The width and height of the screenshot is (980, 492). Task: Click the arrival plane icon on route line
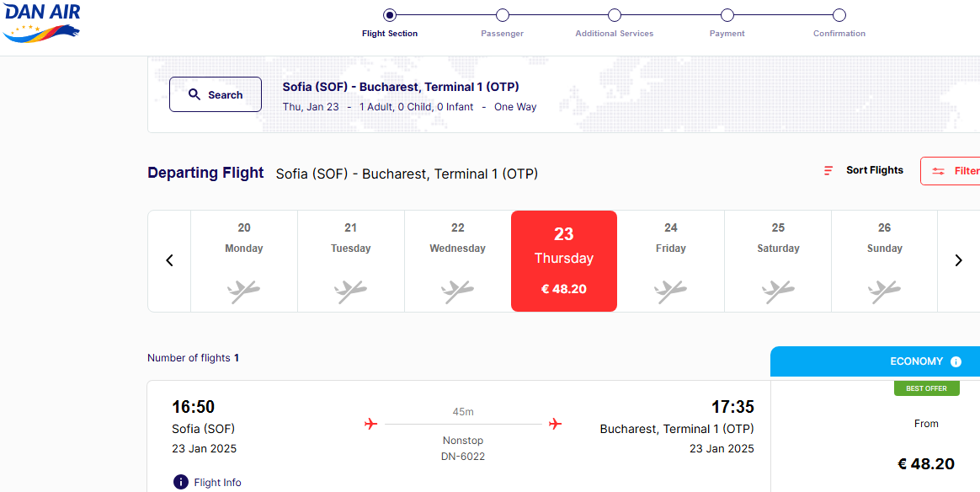(555, 424)
